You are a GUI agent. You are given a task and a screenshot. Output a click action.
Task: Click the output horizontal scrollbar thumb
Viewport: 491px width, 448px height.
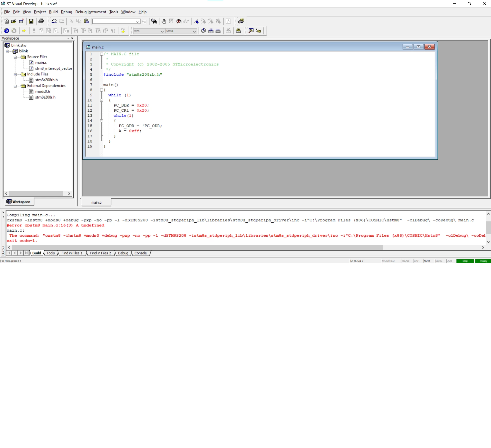coord(198,247)
